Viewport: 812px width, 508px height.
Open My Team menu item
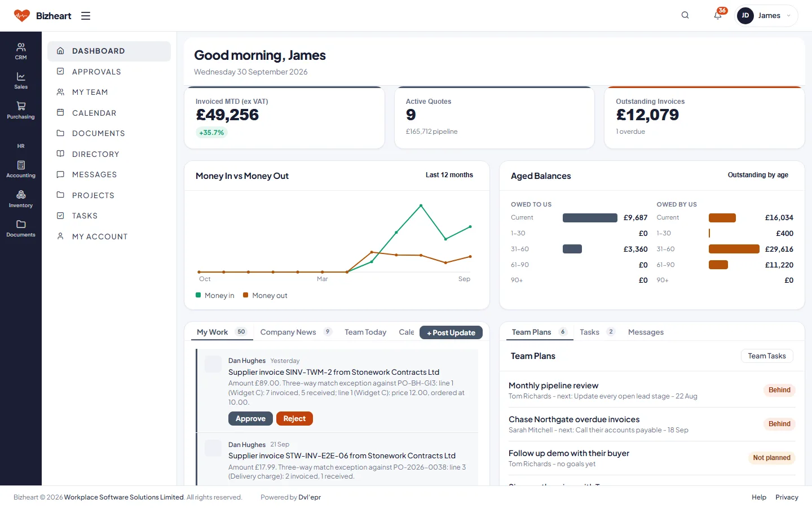tap(109, 92)
